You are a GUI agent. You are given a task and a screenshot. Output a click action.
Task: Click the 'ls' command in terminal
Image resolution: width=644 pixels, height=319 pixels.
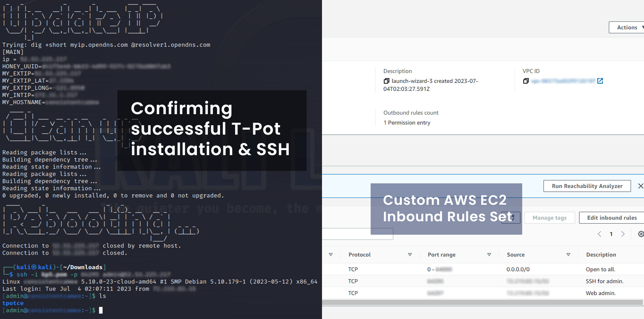[102, 296]
